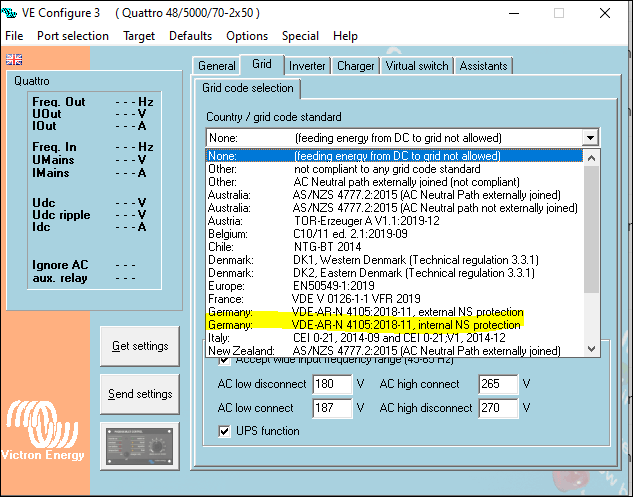
Task: Select Denmark DK1 Western Denmark option
Action: [394, 260]
